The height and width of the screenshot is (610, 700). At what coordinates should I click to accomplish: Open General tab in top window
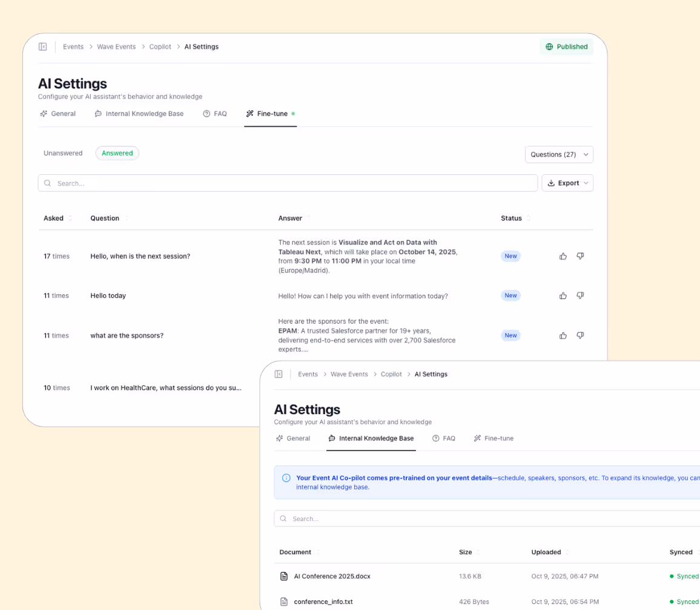tap(58, 114)
